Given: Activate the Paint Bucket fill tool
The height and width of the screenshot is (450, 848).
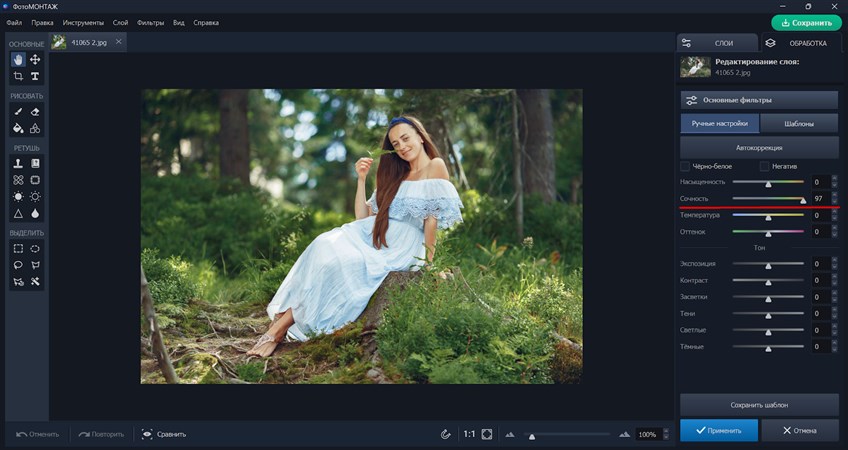Looking at the screenshot, I should click(x=18, y=129).
